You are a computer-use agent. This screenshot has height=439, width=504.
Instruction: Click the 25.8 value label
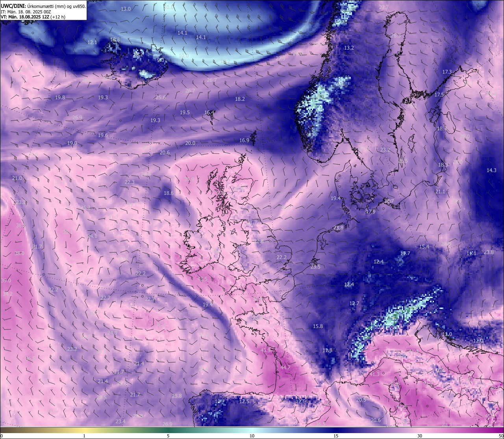[177, 396]
